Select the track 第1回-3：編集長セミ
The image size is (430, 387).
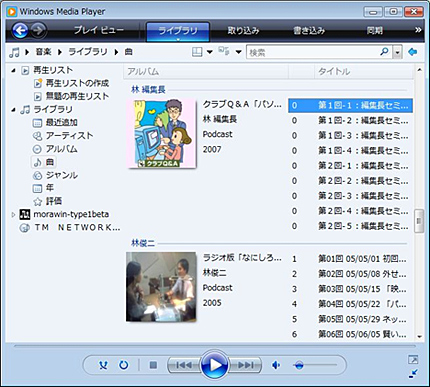(350, 136)
